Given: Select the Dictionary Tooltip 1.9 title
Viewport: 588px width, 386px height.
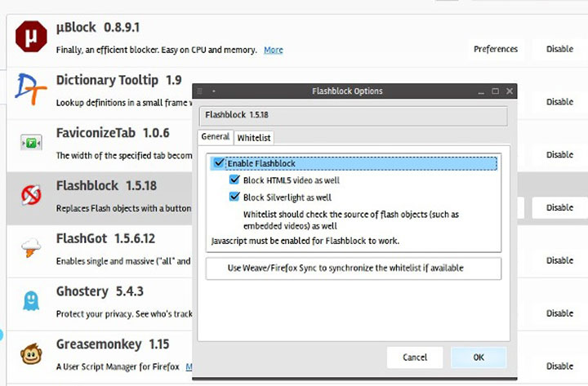Looking at the screenshot, I should pos(119,80).
